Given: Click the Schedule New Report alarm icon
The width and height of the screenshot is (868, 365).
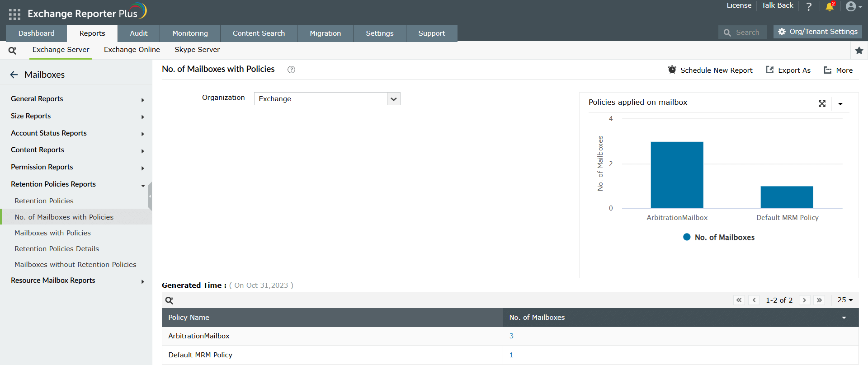Looking at the screenshot, I should [672, 70].
